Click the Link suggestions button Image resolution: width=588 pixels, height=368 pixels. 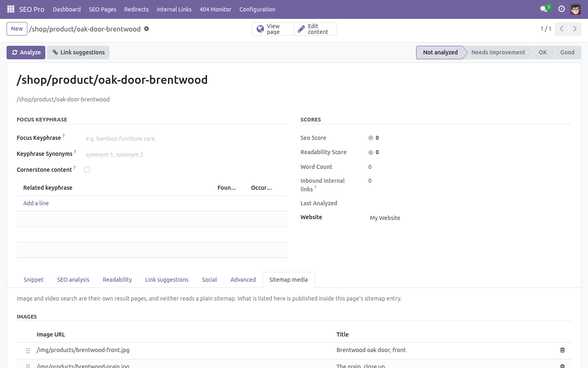[x=78, y=52]
